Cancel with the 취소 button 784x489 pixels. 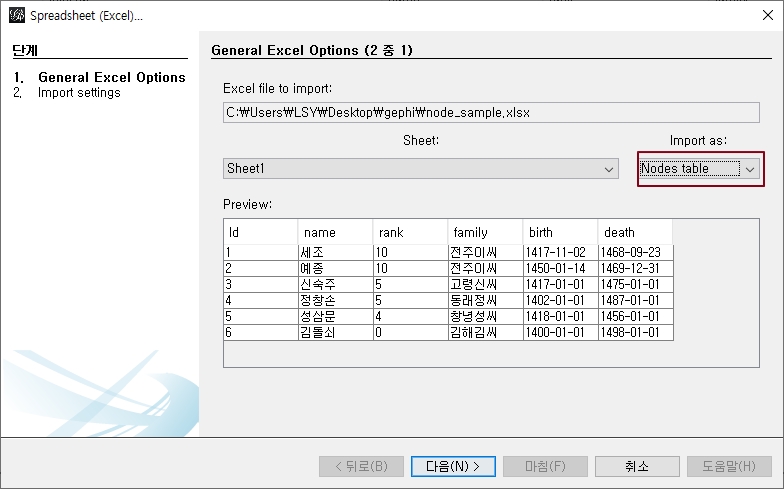[636, 466]
